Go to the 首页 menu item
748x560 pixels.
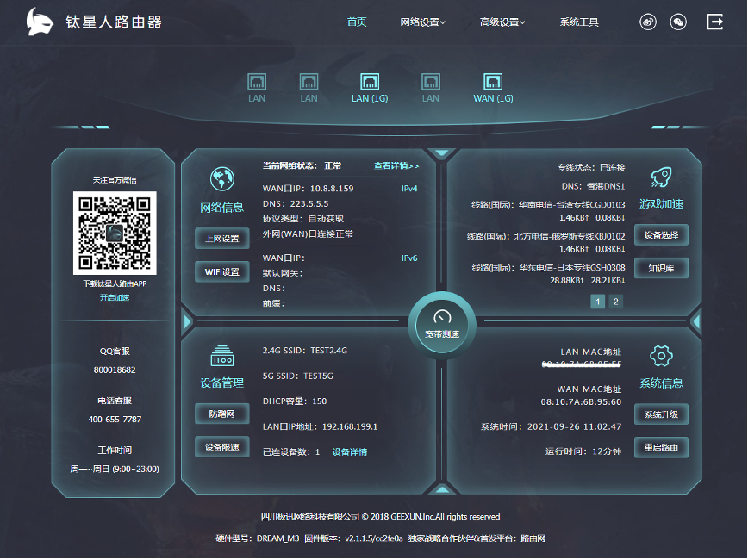coord(356,22)
